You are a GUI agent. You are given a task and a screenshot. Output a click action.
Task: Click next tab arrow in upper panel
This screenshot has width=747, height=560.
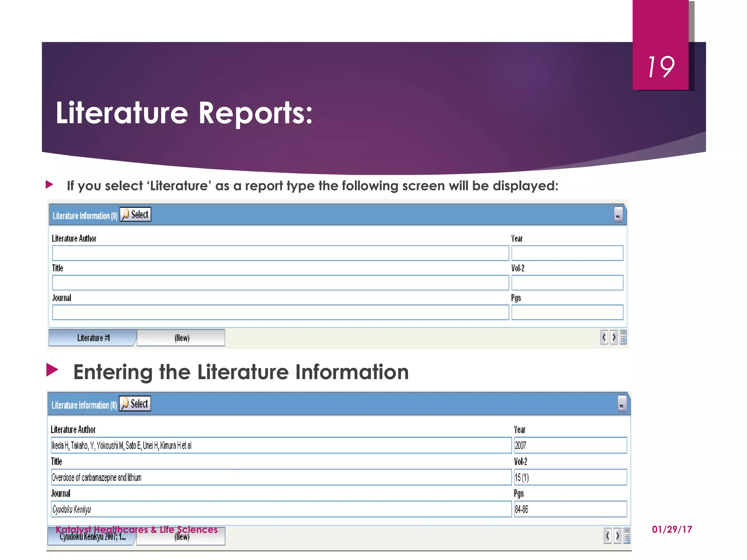tap(614, 337)
